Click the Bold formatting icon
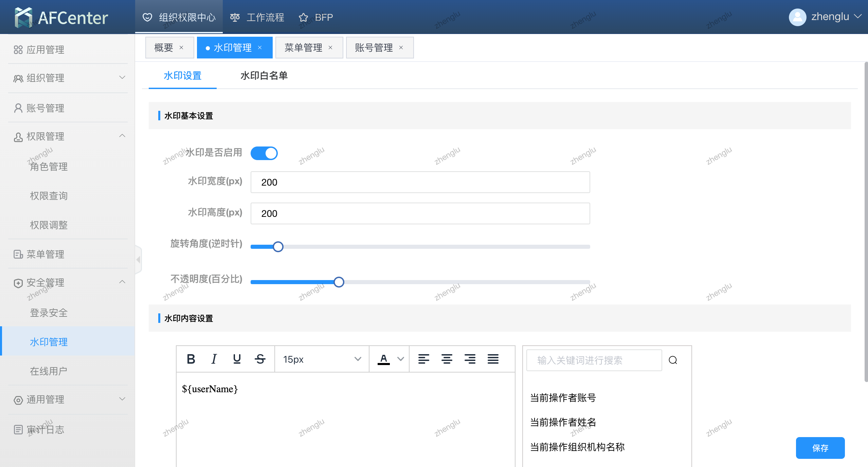Screen dimensions: 868x467 click(x=191, y=359)
